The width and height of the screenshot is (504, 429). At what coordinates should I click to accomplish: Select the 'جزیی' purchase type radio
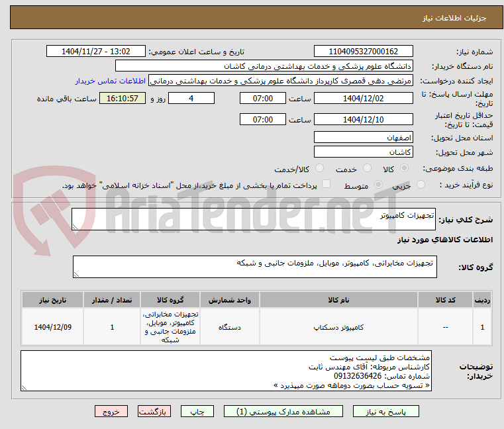[x=421, y=185]
